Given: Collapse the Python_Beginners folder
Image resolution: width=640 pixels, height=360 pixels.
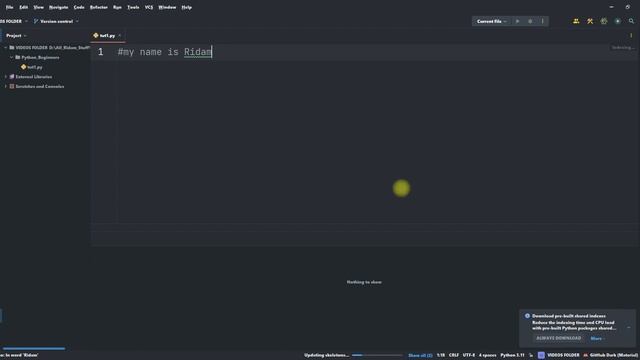Looking at the screenshot, I should [x=11, y=58].
